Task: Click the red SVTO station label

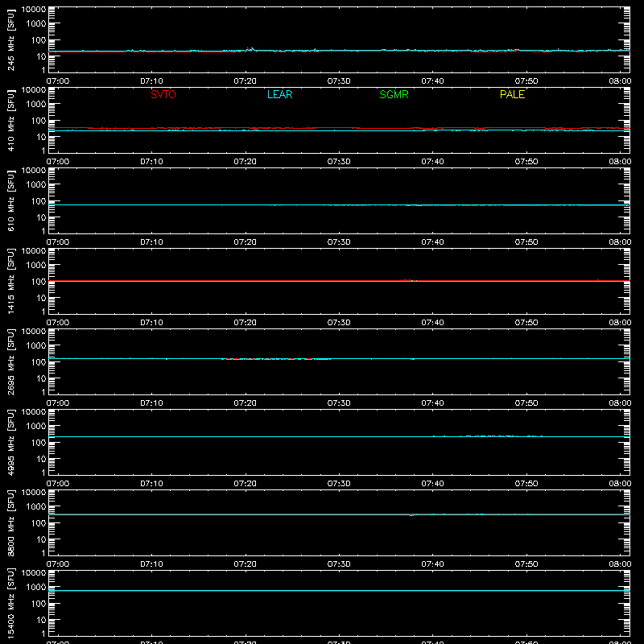Action: (163, 94)
